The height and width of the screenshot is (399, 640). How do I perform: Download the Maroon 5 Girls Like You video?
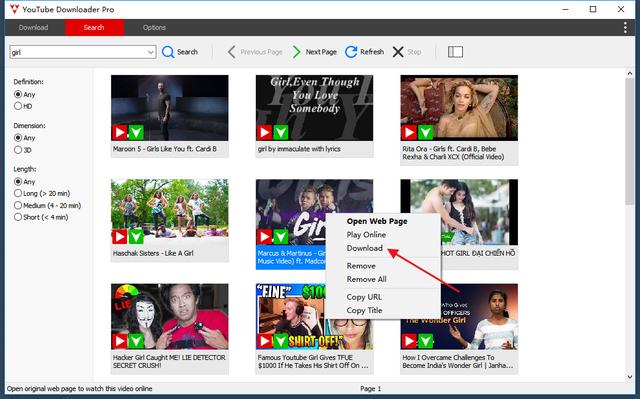point(136,132)
